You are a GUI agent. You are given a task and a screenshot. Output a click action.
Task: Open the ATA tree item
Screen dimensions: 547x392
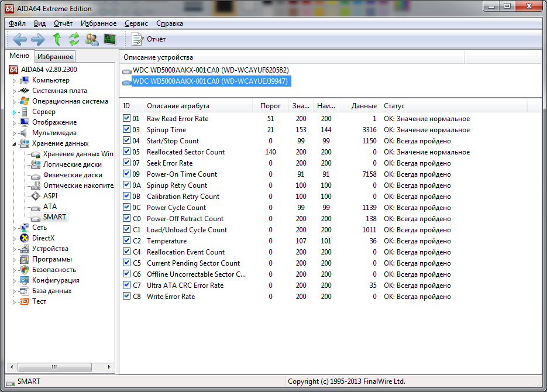click(x=50, y=207)
